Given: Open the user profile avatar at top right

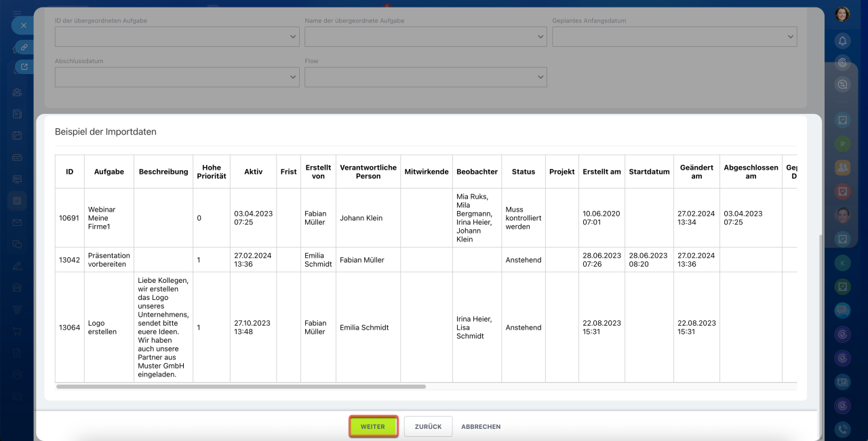Looking at the screenshot, I should click(842, 14).
